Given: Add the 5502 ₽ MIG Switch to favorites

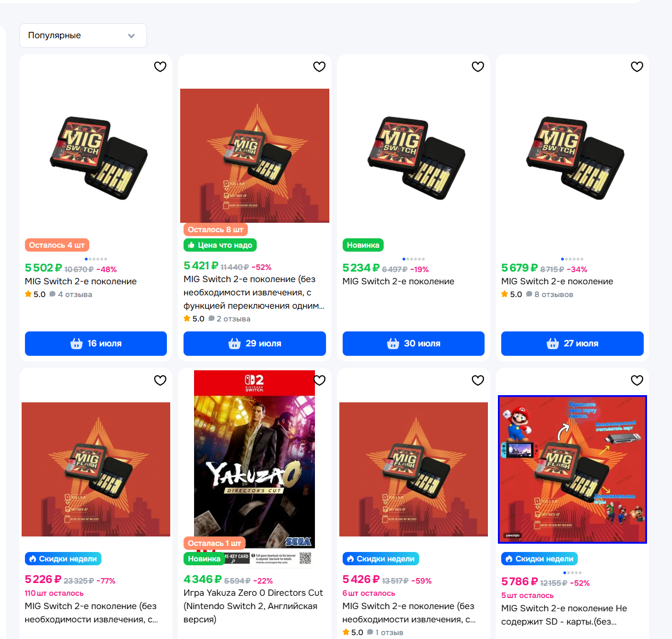Looking at the screenshot, I should tap(160, 67).
